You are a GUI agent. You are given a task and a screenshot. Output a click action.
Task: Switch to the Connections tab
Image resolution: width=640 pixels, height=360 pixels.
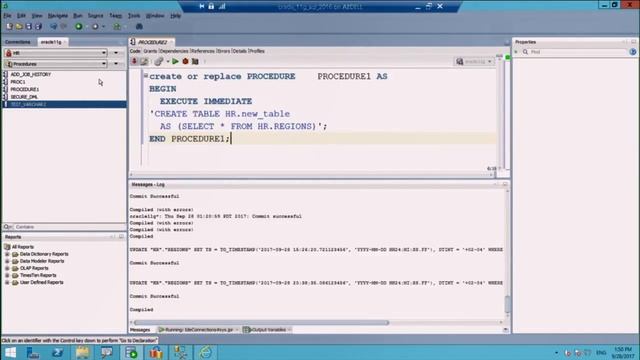[18, 42]
